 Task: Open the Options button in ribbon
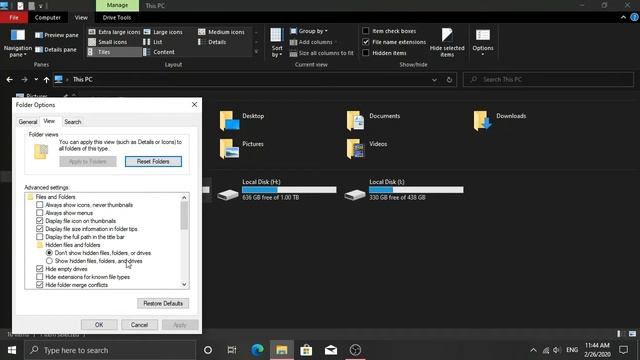[483, 42]
